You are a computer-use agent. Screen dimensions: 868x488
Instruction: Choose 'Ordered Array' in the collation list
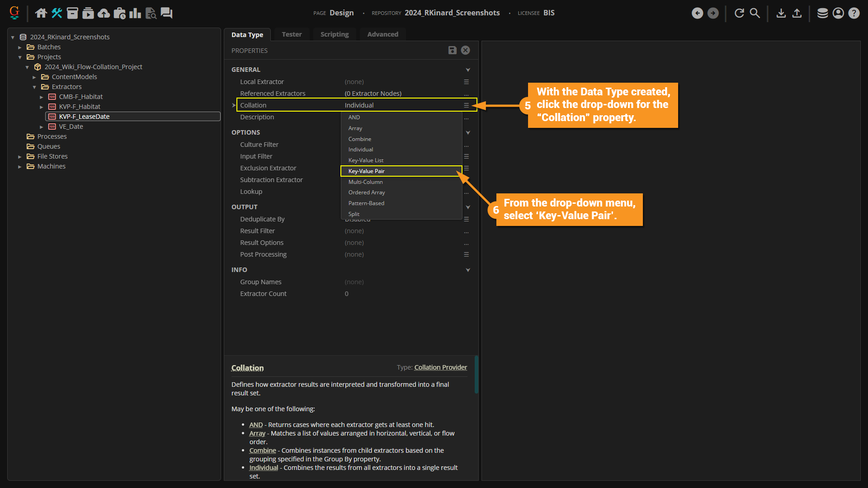tap(367, 192)
